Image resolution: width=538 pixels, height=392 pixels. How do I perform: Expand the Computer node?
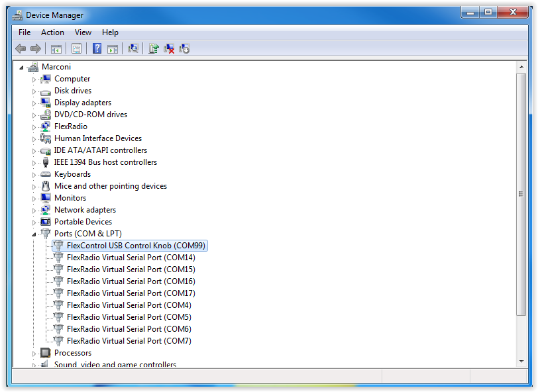34,79
